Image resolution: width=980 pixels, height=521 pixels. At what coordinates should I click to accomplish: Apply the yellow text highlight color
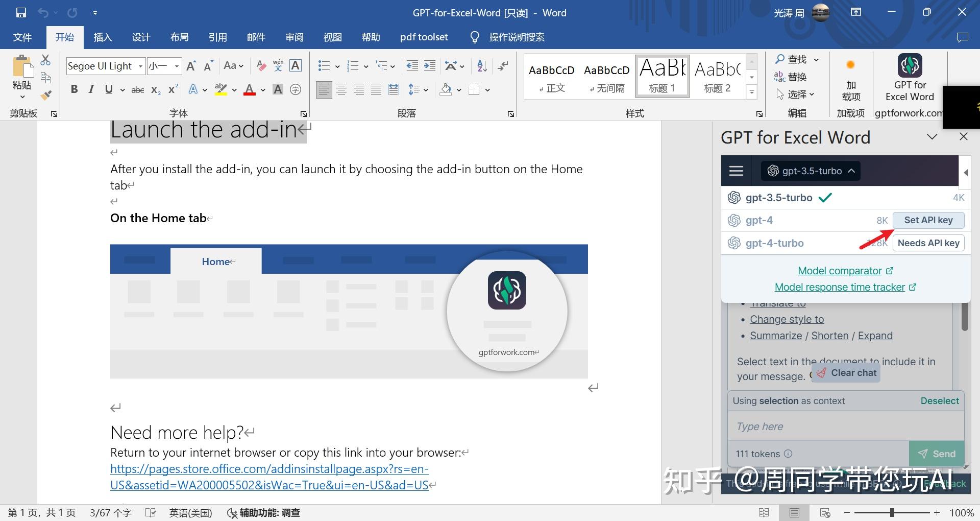click(220, 90)
